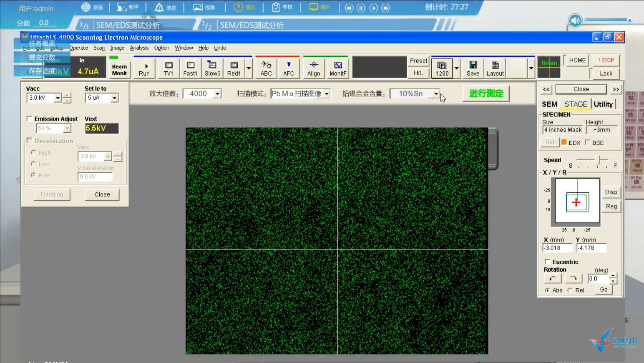Activate ABC auto brightness contrast icon
The image size is (644, 363).
[x=266, y=69]
